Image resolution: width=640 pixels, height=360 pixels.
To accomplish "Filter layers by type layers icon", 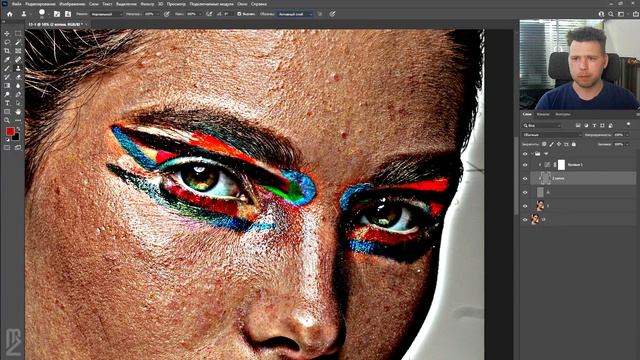I will tap(594, 125).
